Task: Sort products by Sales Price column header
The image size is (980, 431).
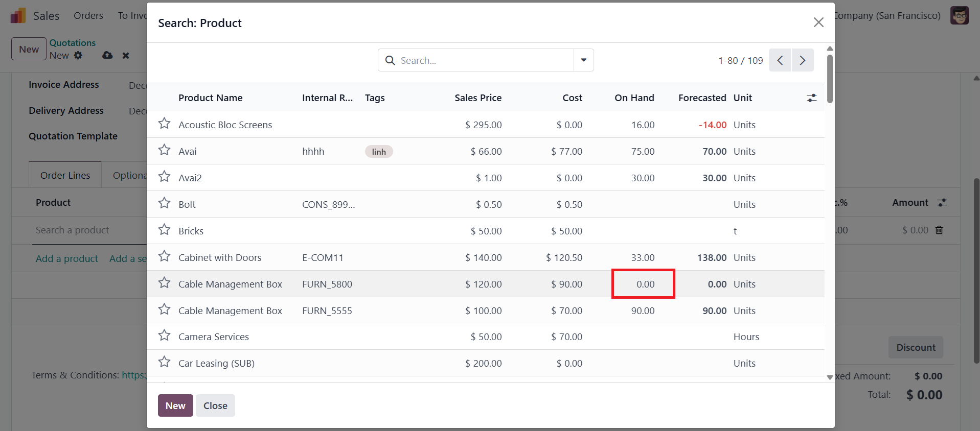Action: [x=477, y=98]
